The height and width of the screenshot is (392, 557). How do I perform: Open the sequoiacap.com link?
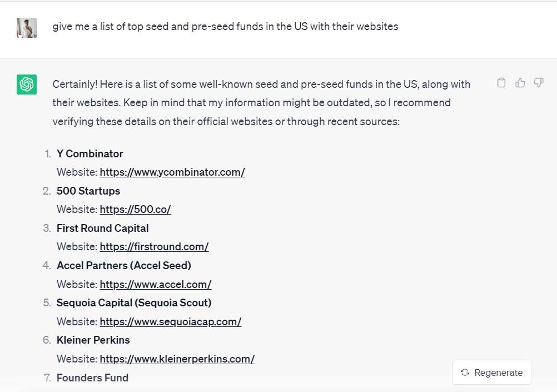(x=171, y=322)
